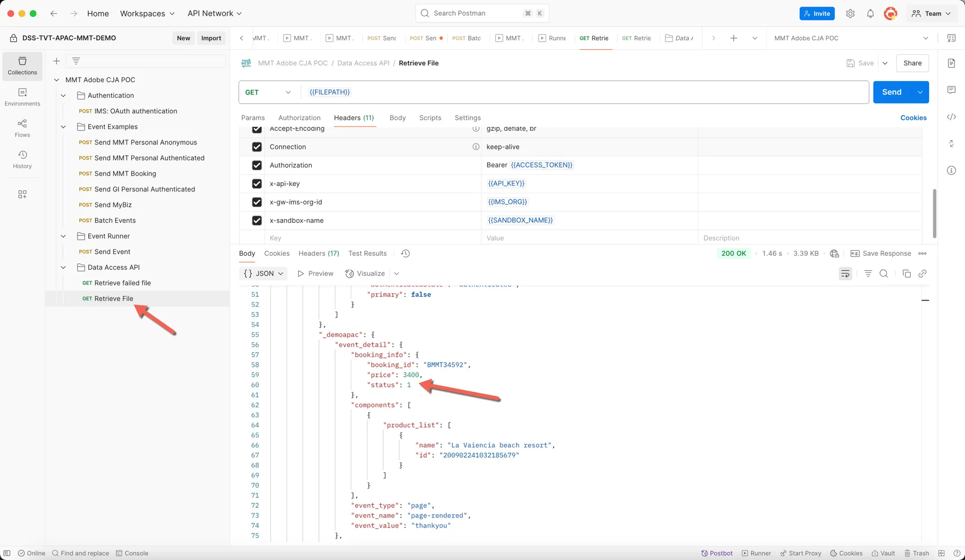Open the comments icon in right sidebar

pyautogui.click(x=952, y=90)
